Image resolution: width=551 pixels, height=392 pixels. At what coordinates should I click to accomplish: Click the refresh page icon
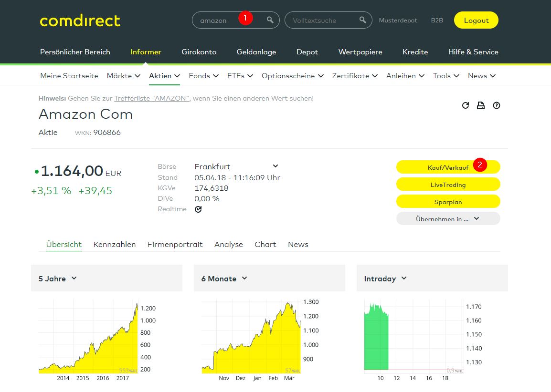(466, 105)
